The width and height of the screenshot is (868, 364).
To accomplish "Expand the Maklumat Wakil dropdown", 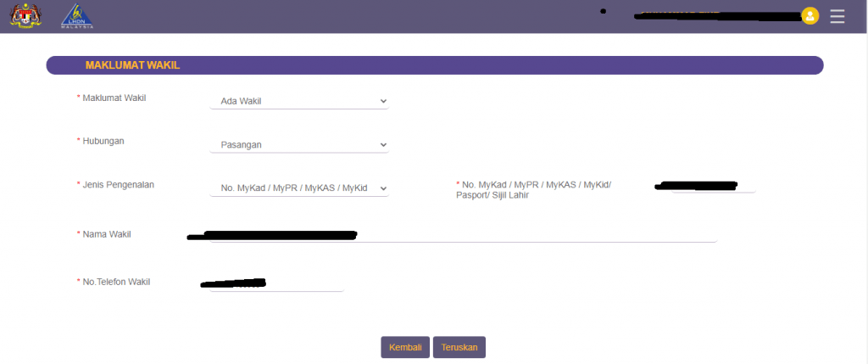I will click(x=298, y=102).
